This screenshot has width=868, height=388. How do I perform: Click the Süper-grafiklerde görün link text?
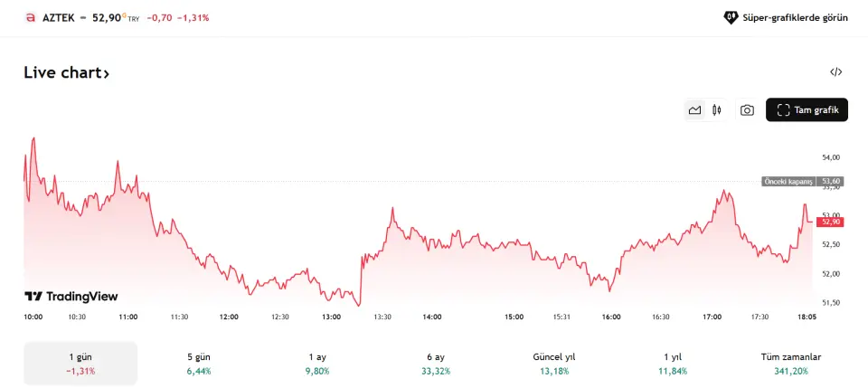point(795,17)
